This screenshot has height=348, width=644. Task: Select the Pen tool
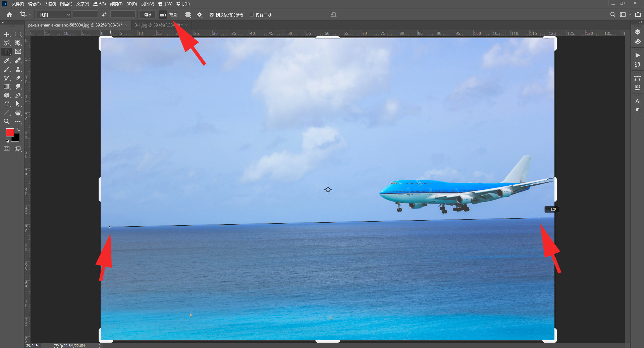click(18, 95)
